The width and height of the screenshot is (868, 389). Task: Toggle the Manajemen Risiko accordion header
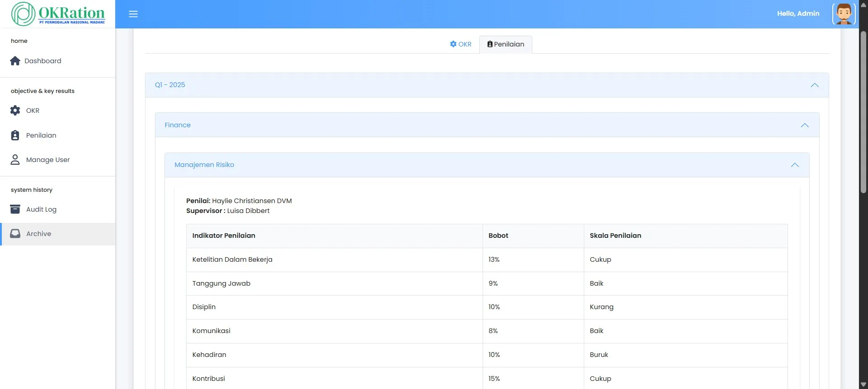pyautogui.click(x=487, y=165)
